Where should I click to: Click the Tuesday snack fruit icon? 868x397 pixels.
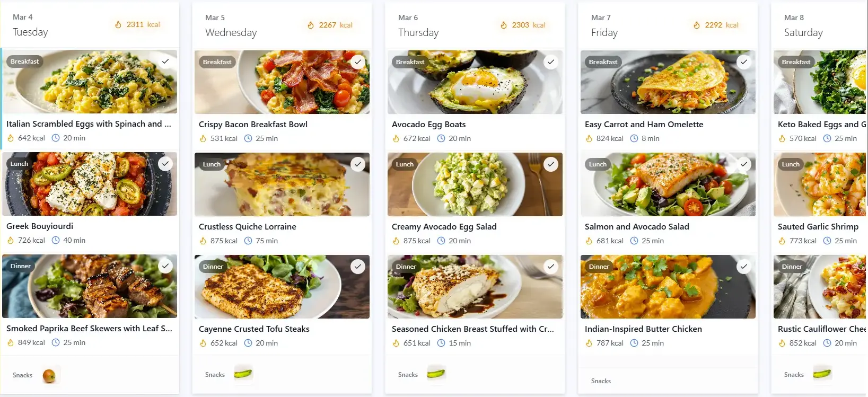[49, 375]
